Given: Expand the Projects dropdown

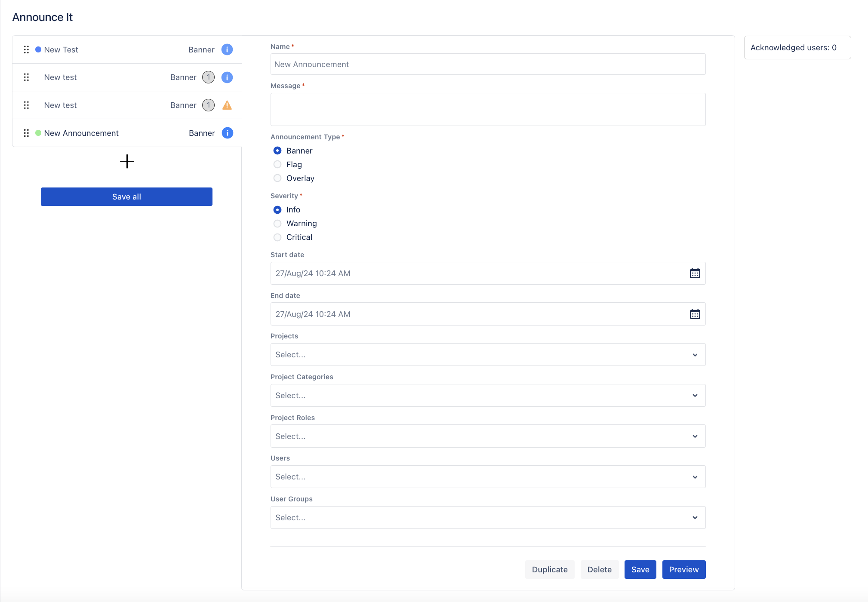Looking at the screenshot, I should tap(487, 354).
